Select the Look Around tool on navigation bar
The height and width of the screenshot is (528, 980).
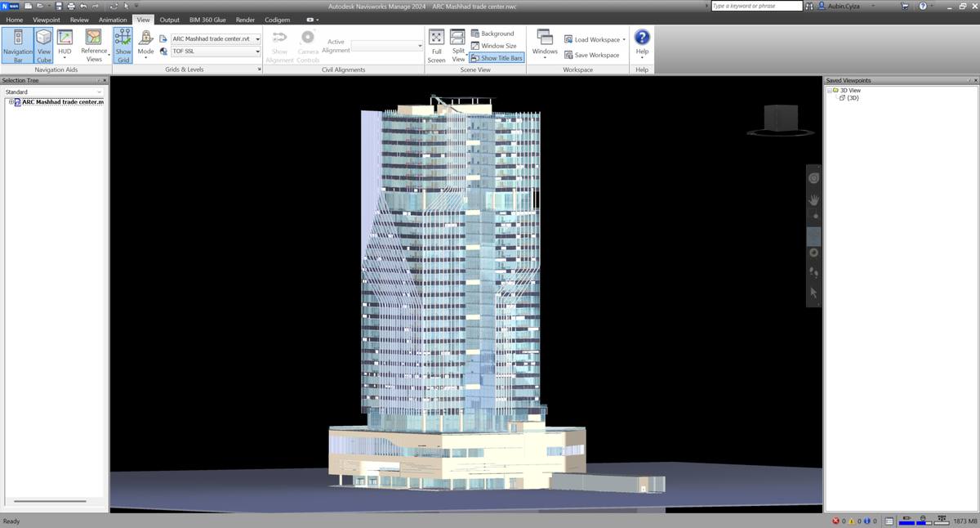tap(813, 253)
